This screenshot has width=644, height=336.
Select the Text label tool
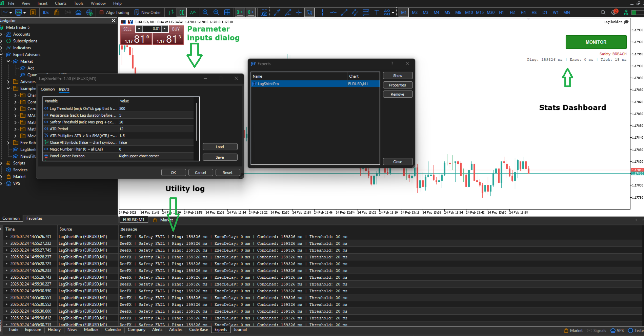(x=377, y=13)
